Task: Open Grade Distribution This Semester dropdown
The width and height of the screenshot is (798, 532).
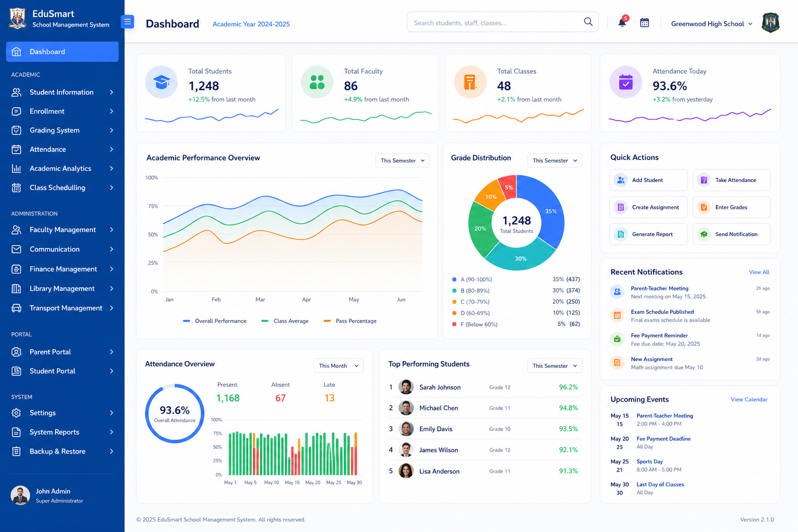Action: (555, 161)
